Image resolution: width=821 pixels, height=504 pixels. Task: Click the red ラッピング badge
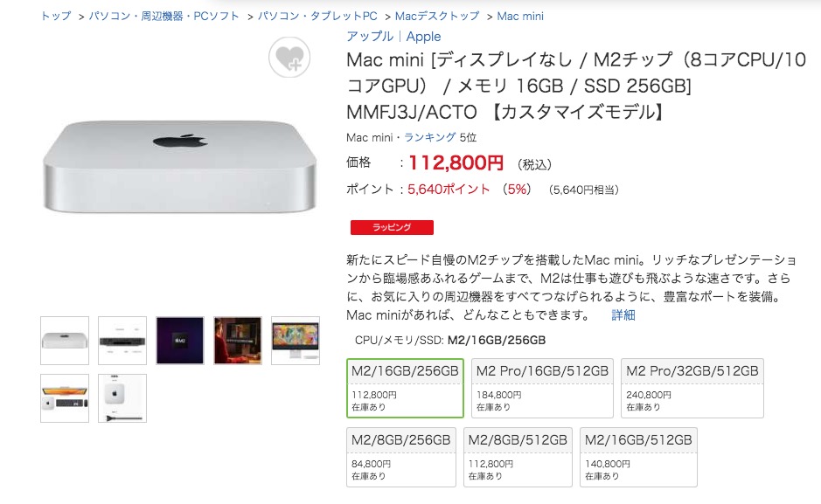pos(392,227)
